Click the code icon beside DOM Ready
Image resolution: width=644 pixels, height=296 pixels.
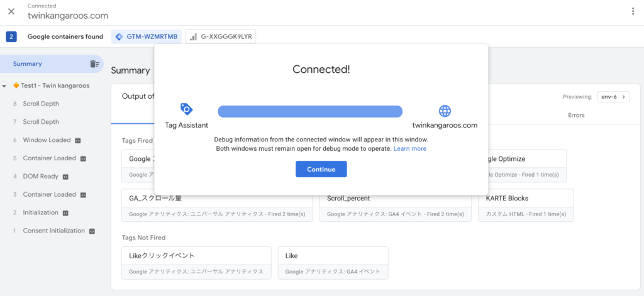tap(65, 177)
